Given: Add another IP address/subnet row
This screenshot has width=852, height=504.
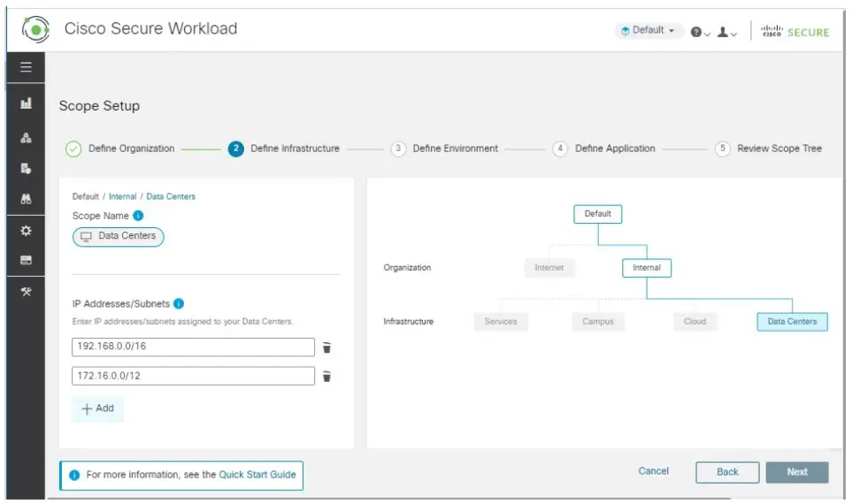Looking at the screenshot, I should pos(97,409).
